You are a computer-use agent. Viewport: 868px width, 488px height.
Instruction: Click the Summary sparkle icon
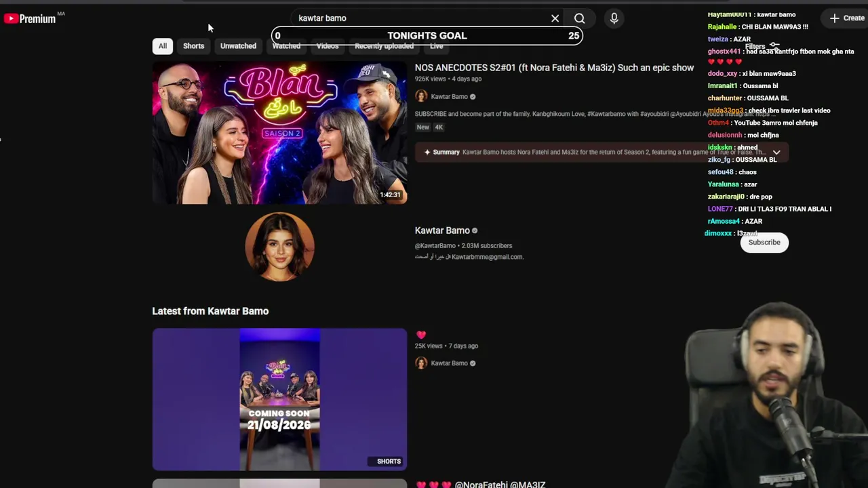(427, 152)
